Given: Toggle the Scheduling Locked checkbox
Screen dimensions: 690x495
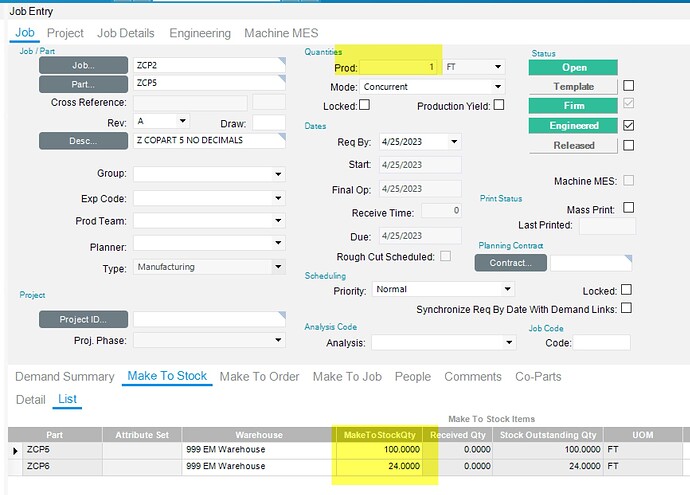Looking at the screenshot, I should pos(626,290).
